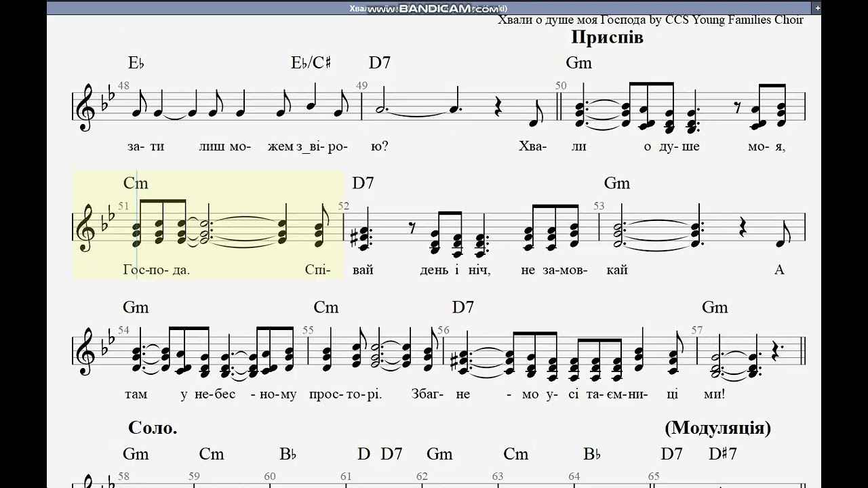
Task: Select the Gm chord above measure 53
Action: coord(617,183)
